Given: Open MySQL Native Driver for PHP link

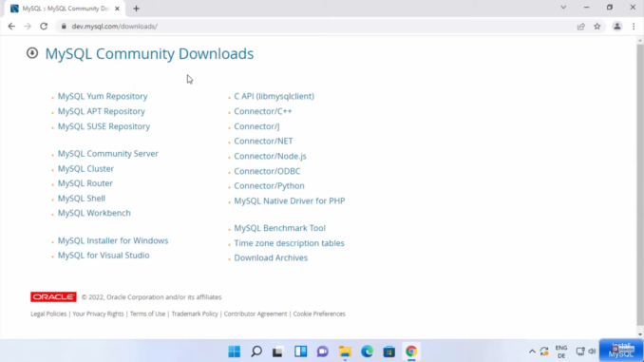Looking at the screenshot, I should point(290,200).
